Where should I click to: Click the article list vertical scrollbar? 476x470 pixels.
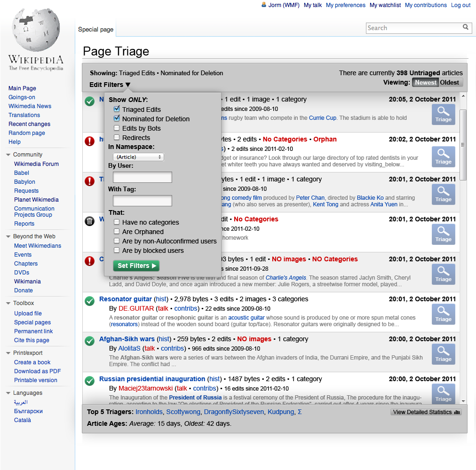463,145
